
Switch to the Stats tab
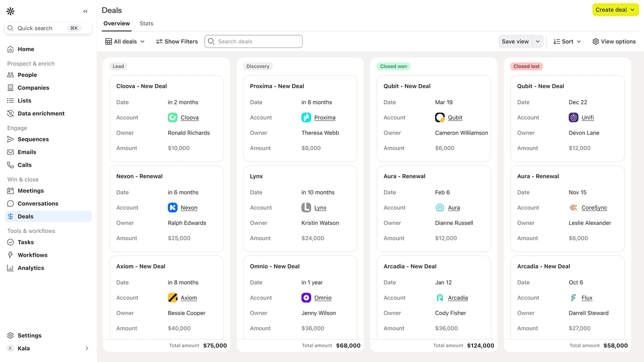click(146, 23)
